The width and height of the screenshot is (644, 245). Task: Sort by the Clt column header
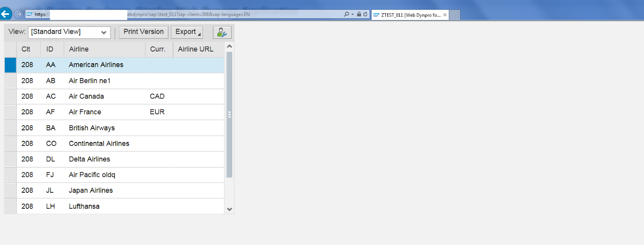point(29,49)
